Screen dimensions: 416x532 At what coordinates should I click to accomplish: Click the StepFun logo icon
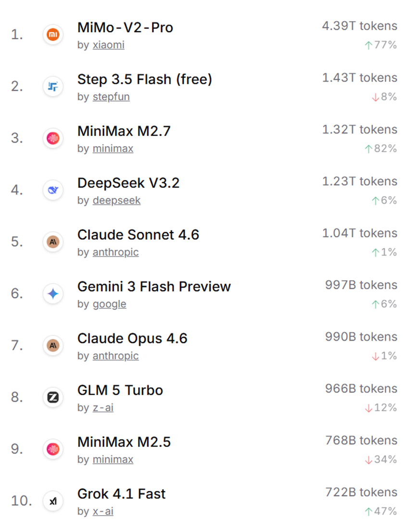click(x=53, y=87)
